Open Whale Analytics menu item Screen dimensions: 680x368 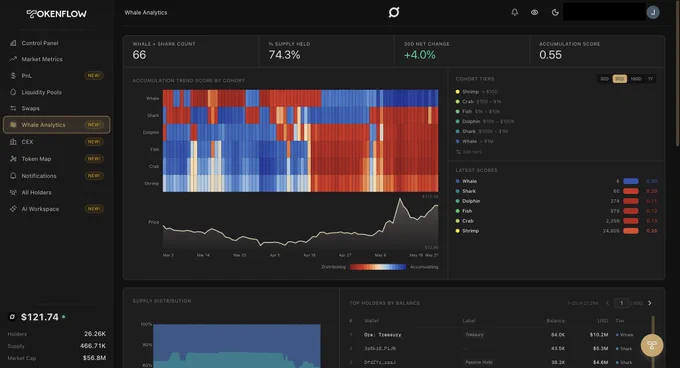click(56, 125)
